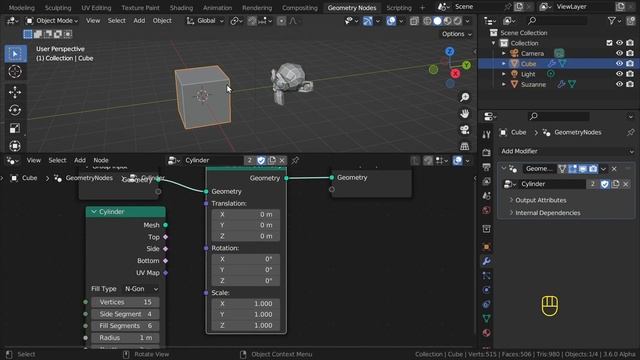
Task: Select Suzanne in the outliner
Action: click(533, 84)
